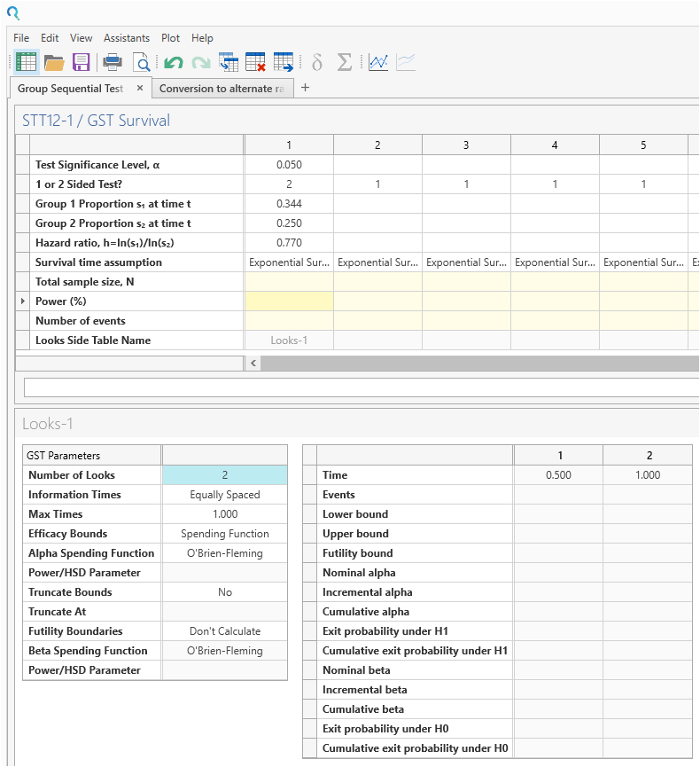Screen dimensions: 700x767
Task: Print with the printer icon
Action: coord(113,63)
